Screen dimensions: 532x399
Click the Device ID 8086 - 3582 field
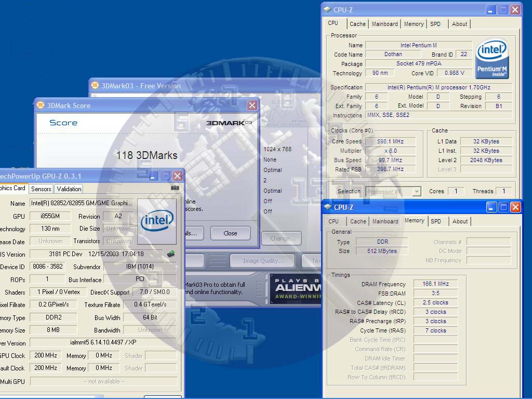point(48,267)
